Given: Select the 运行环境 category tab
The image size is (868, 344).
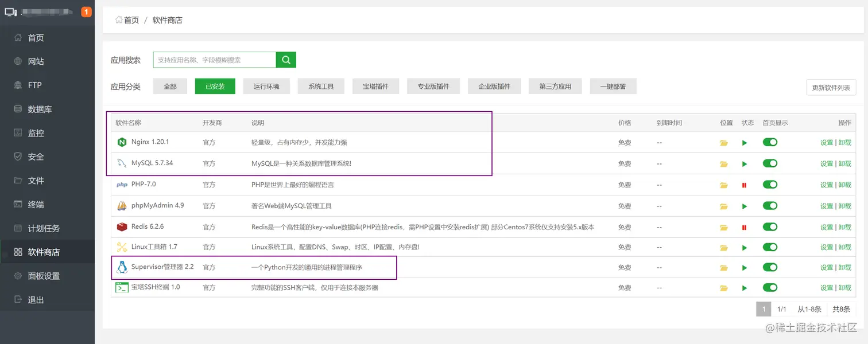Looking at the screenshot, I should 266,87.
